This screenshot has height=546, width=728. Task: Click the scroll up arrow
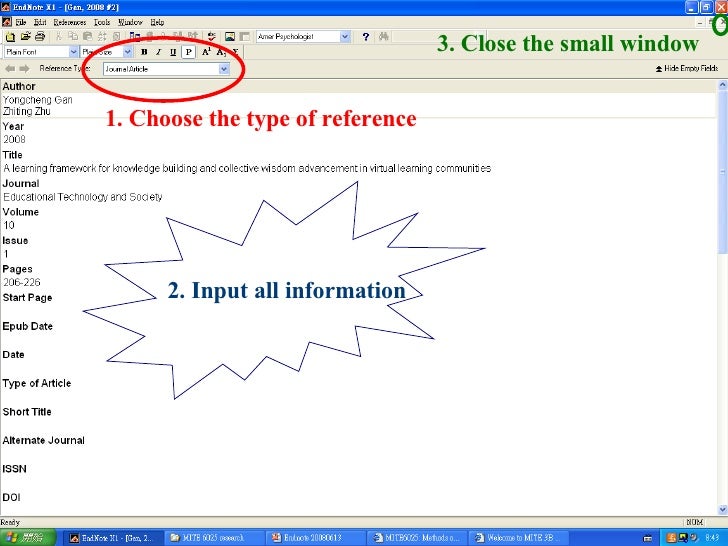coord(722,85)
